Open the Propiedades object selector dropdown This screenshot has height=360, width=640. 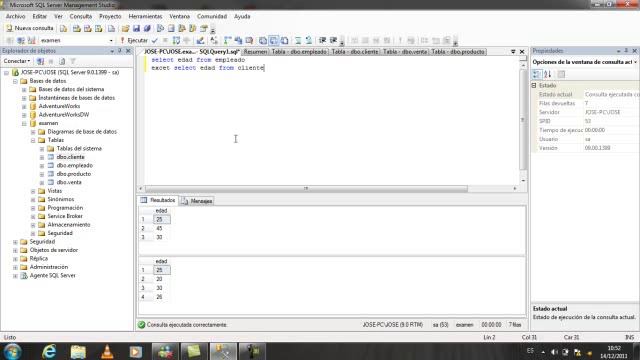636,62
